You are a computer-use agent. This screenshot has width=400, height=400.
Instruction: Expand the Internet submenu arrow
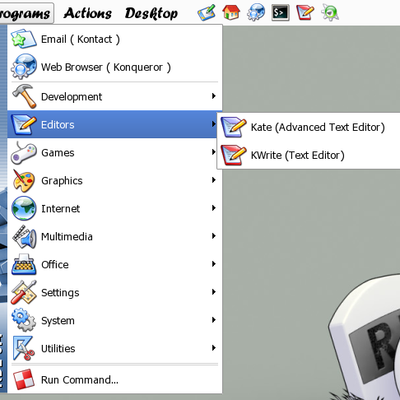214,208
